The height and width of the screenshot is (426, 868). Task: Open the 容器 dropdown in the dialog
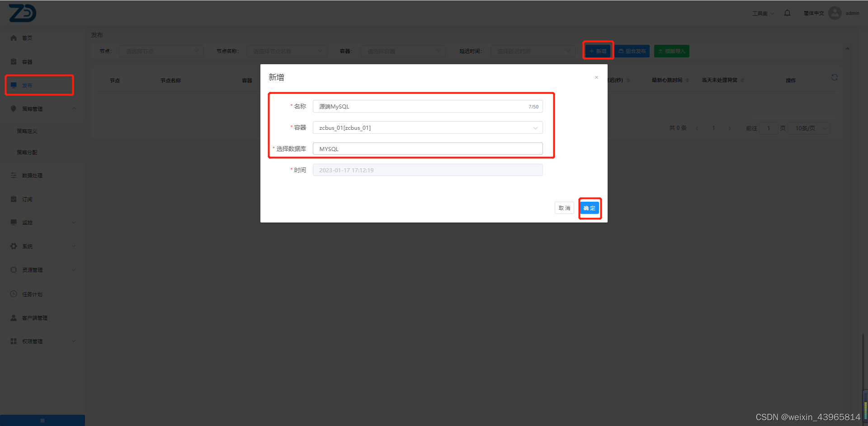428,128
